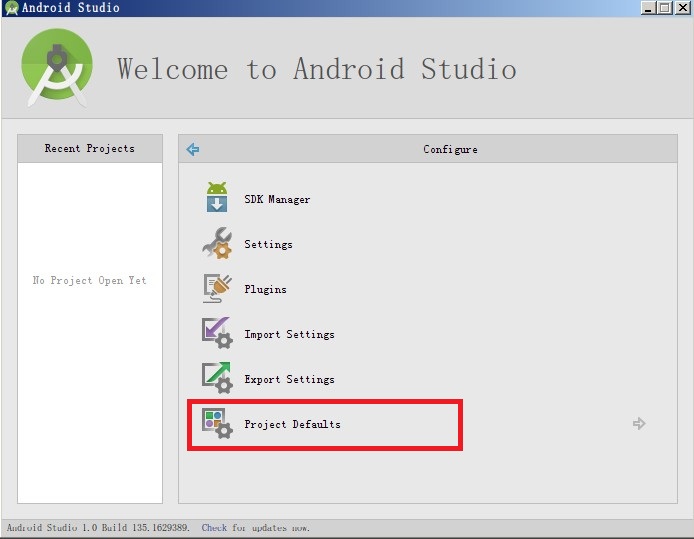The height and width of the screenshot is (539, 694).
Task: Open the SDK Manager text entry
Action: [277, 200]
